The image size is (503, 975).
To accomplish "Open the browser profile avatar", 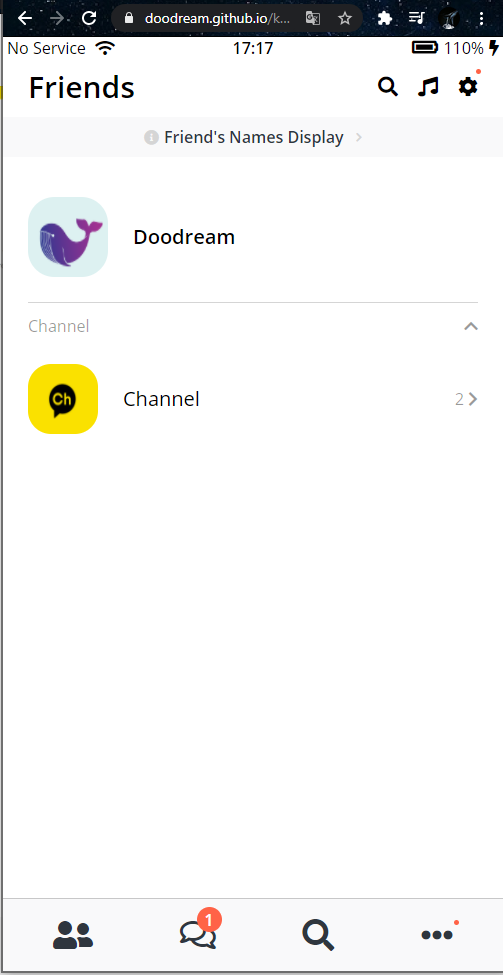I will tap(449, 19).
